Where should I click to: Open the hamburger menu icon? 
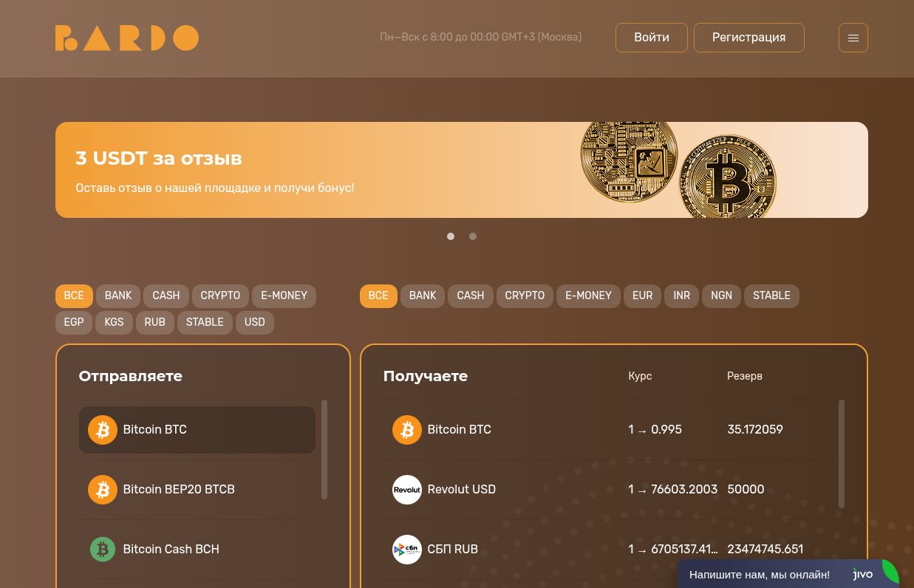pyautogui.click(x=853, y=38)
